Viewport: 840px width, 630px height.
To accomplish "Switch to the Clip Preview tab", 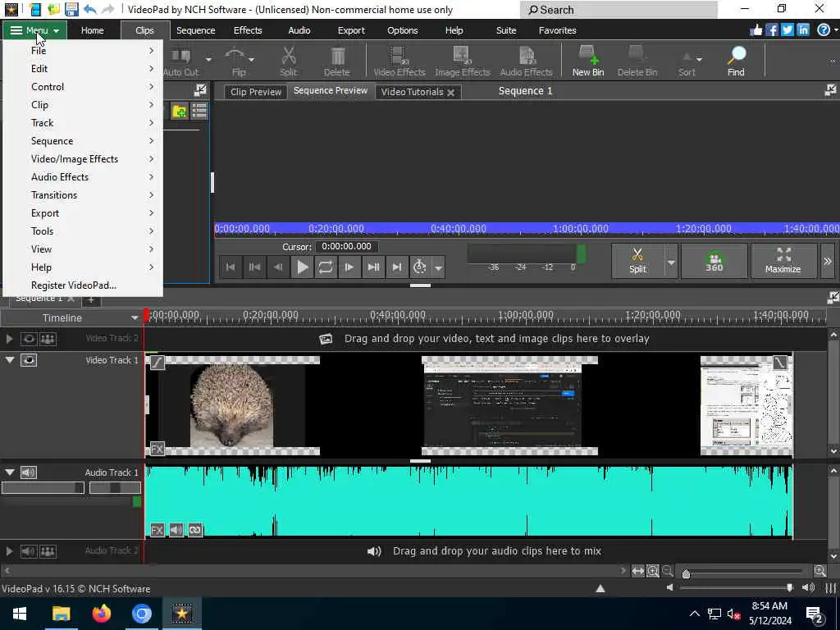I will (x=256, y=92).
